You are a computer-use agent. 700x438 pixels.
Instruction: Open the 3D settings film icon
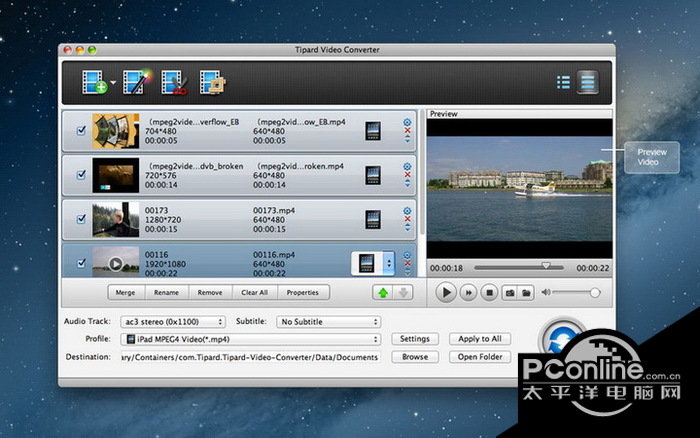coord(211,83)
